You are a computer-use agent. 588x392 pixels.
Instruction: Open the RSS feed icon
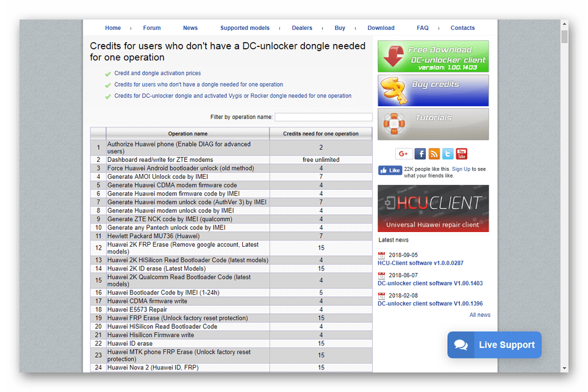[x=434, y=154]
